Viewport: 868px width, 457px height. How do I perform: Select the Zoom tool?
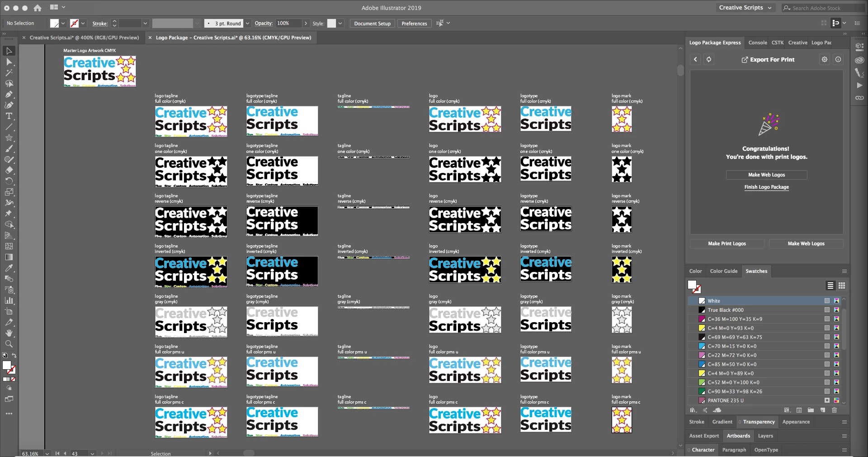pos(9,344)
